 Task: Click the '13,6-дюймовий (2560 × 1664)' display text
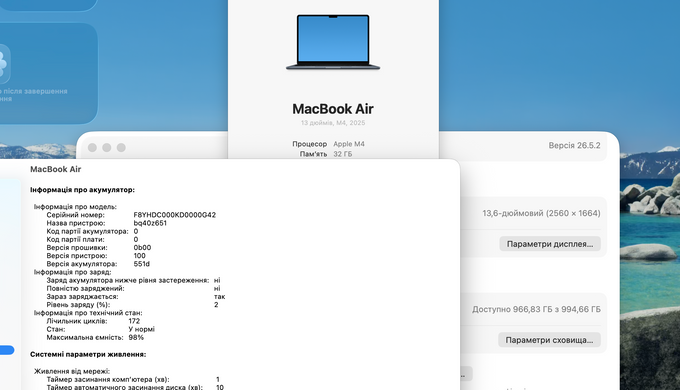pyautogui.click(x=541, y=213)
